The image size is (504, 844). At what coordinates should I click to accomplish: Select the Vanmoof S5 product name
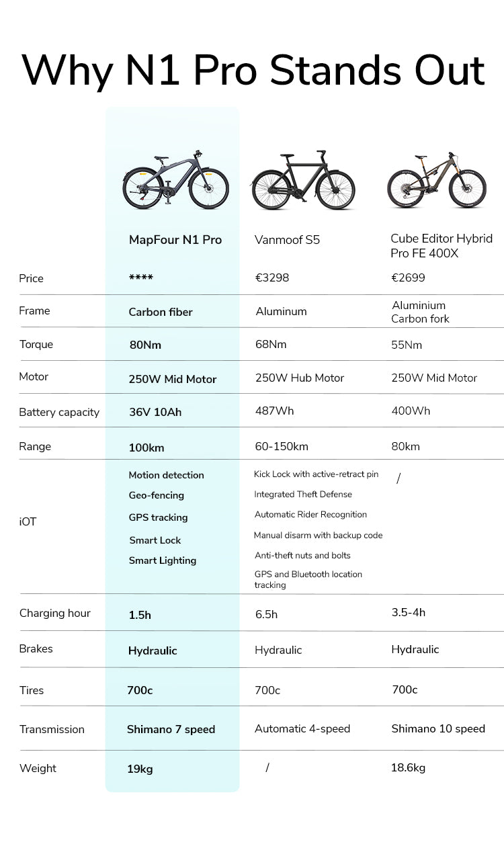(x=287, y=240)
